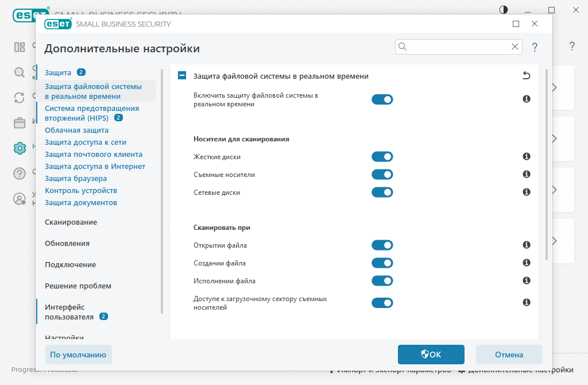
Task: Click the По умолчанию button
Action: click(x=79, y=355)
